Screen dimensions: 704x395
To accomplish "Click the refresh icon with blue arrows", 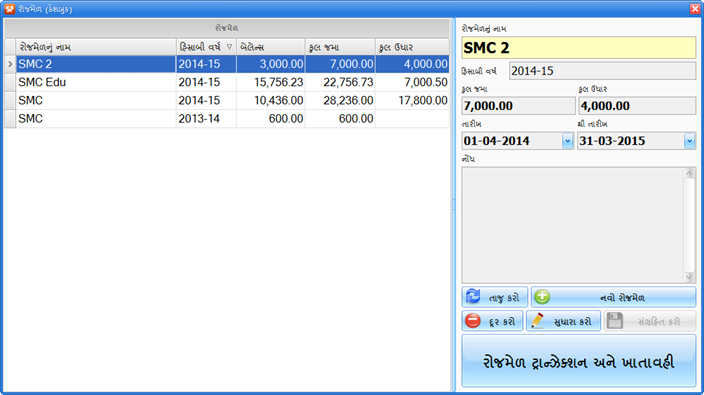I will (473, 297).
